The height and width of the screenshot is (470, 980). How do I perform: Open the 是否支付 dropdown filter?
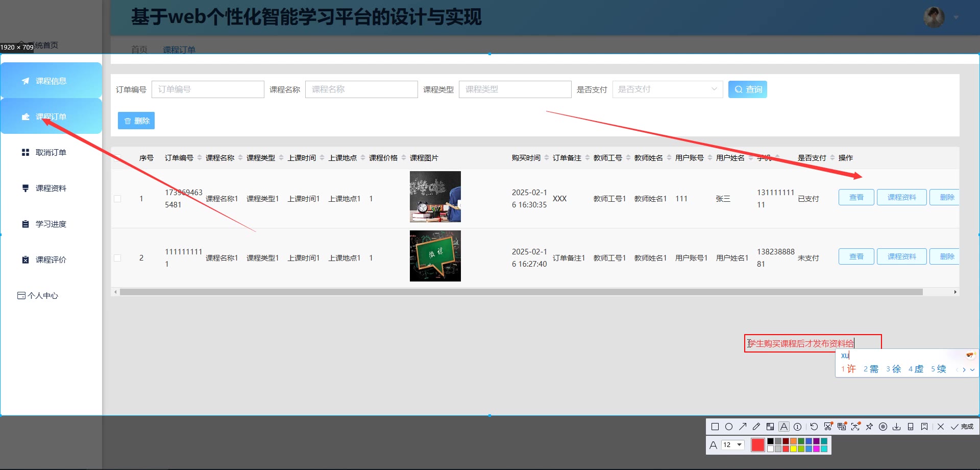coord(667,89)
